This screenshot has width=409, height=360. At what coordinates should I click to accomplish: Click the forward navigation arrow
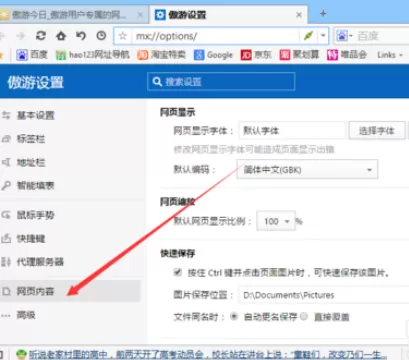[x=21, y=36]
